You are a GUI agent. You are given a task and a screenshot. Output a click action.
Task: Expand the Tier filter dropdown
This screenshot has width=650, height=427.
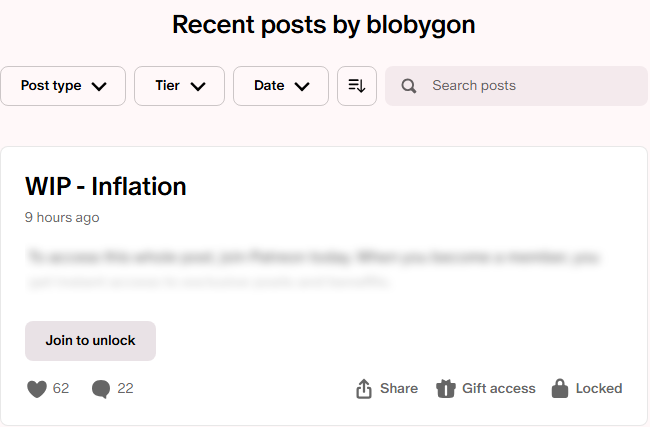179,86
